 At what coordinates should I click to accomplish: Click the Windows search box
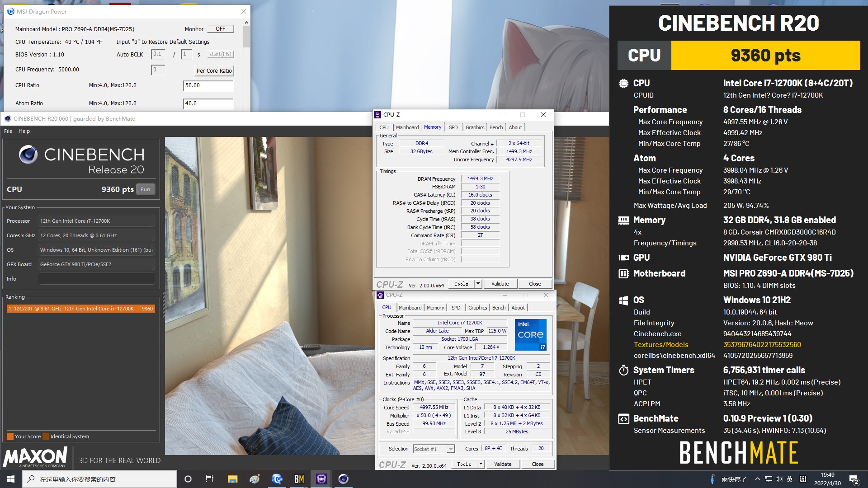click(x=99, y=479)
